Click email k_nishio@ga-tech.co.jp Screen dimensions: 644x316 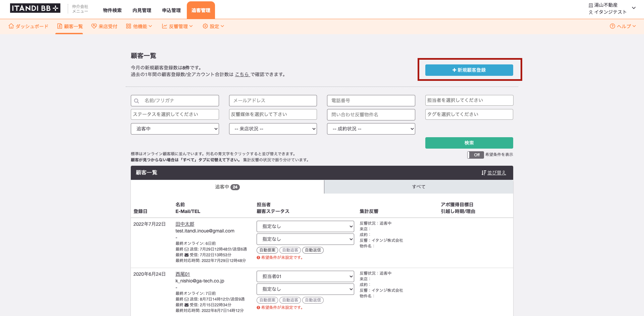[200, 281]
